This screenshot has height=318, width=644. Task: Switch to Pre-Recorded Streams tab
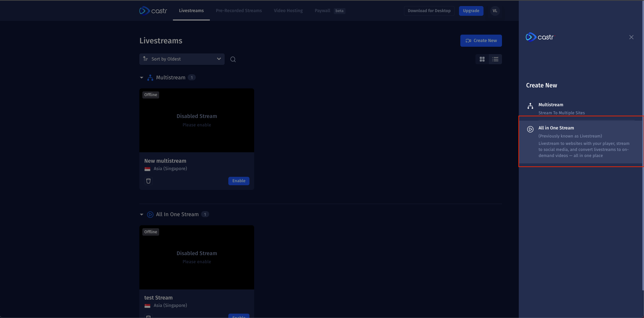239,11
